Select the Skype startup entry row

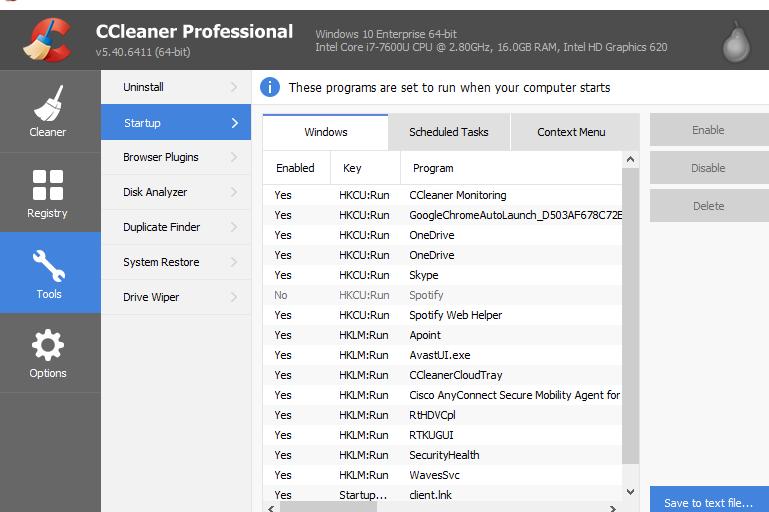(424, 275)
